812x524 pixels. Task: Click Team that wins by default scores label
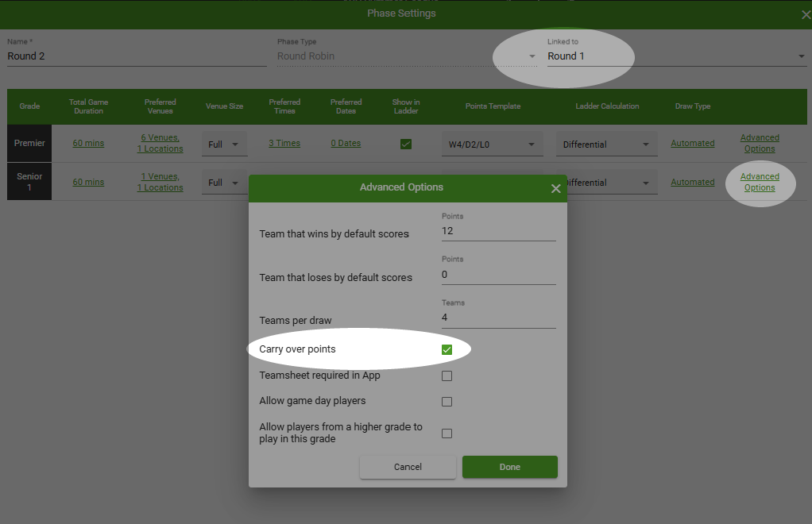(334, 234)
